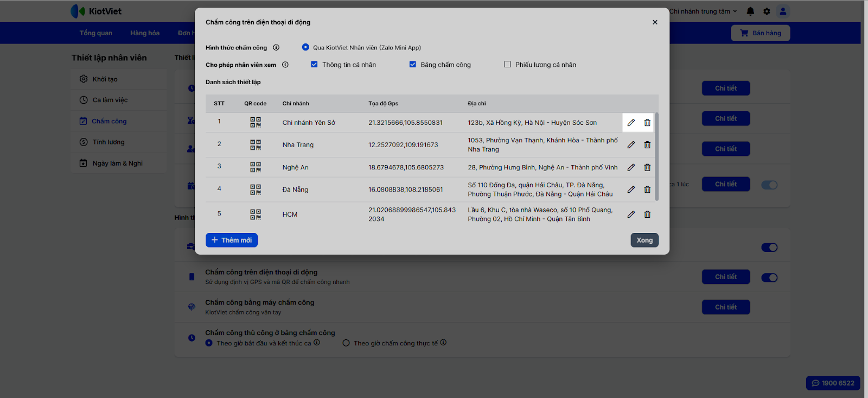Open the notifications bell
Viewport: 868px width, 398px height.
750,11
